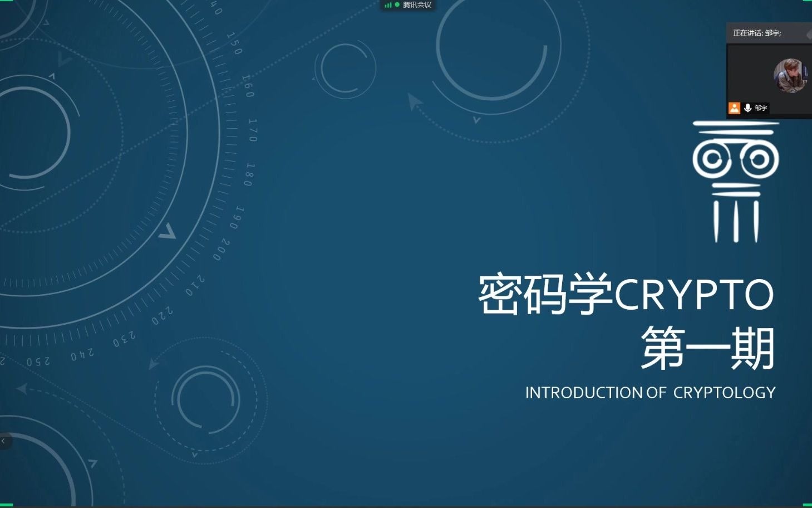Click the microphone icon beside 邹宇
Screen dimensions: 812x508
click(747, 108)
